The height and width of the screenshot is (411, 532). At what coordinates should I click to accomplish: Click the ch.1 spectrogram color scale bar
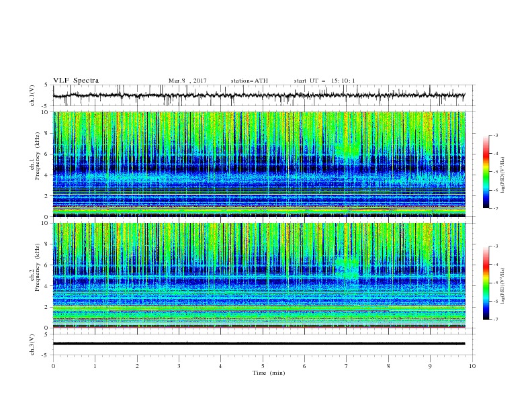tap(486, 172)
